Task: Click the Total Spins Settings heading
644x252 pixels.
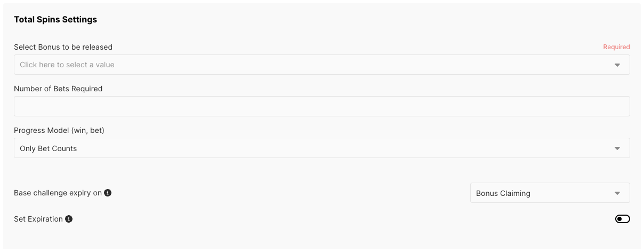Action: tap(55, 20)
